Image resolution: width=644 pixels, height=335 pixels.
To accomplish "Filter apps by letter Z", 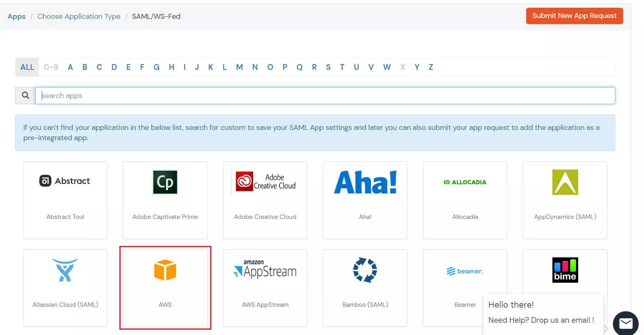I will tap(431, 67).
